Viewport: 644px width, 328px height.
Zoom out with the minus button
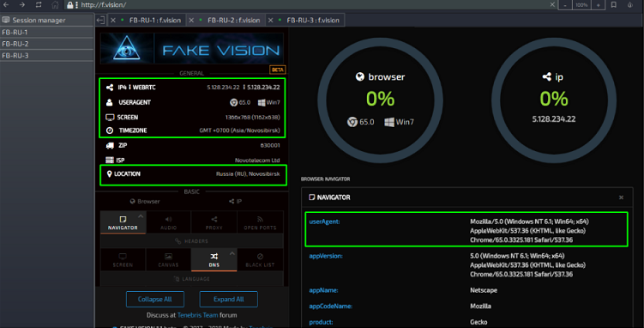565,5
